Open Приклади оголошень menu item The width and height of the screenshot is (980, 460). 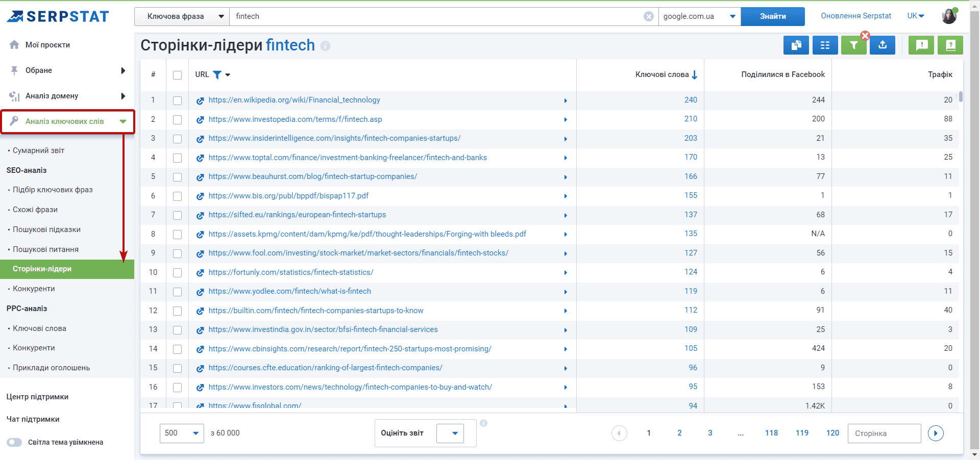tap(51, 368)
